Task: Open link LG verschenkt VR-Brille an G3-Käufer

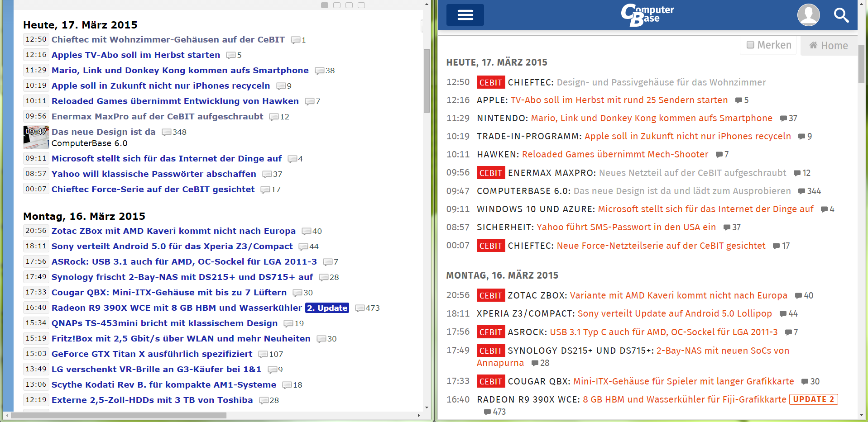Action: (x=157, y=369)
